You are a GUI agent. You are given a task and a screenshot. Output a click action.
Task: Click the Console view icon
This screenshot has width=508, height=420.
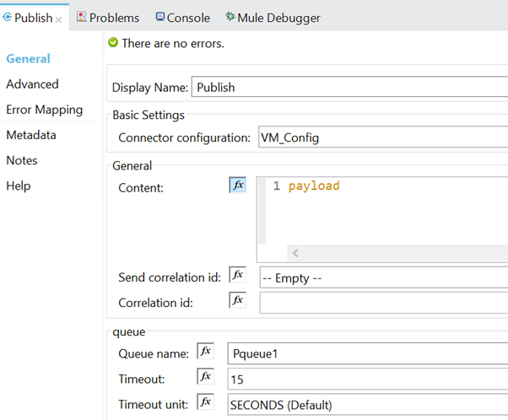[159, 17]
